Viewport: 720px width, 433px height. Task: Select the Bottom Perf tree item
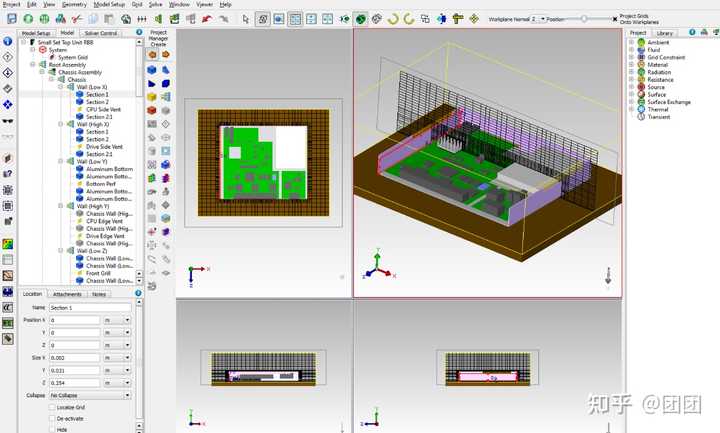coord(101,184)
